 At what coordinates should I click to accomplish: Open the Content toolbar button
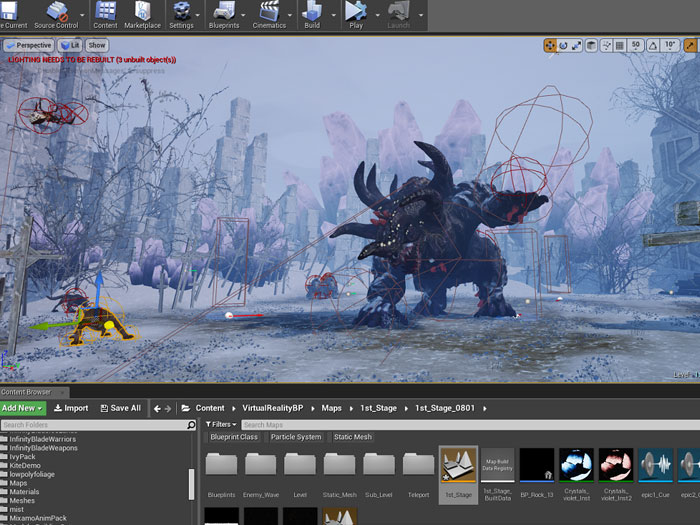(105, 15)
